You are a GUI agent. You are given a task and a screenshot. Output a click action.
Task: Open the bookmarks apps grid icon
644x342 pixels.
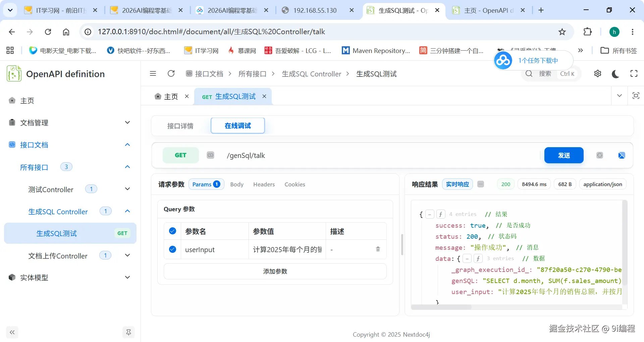(x=10, y=51)
